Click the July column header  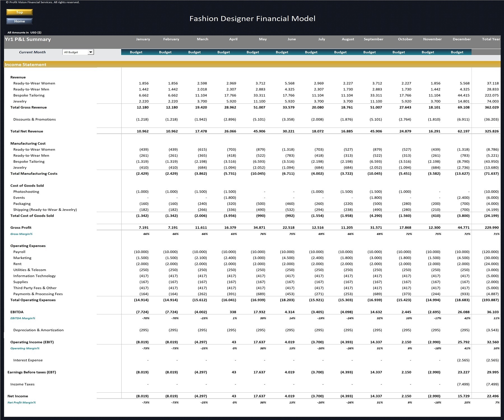coord(321,39)
